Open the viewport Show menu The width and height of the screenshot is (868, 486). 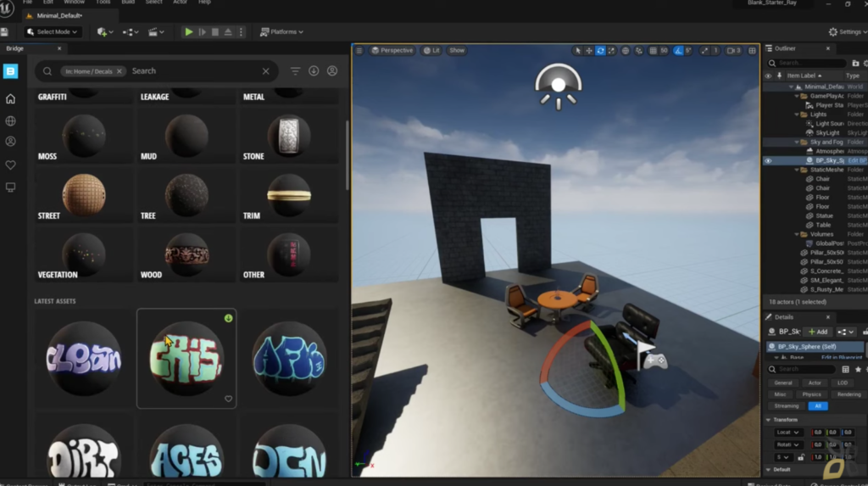457,50
